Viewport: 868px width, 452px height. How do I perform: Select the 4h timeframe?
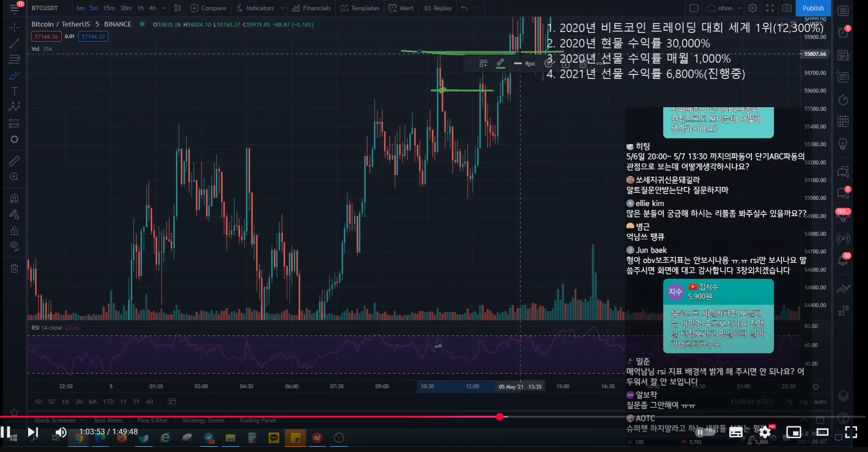(152, 8)
